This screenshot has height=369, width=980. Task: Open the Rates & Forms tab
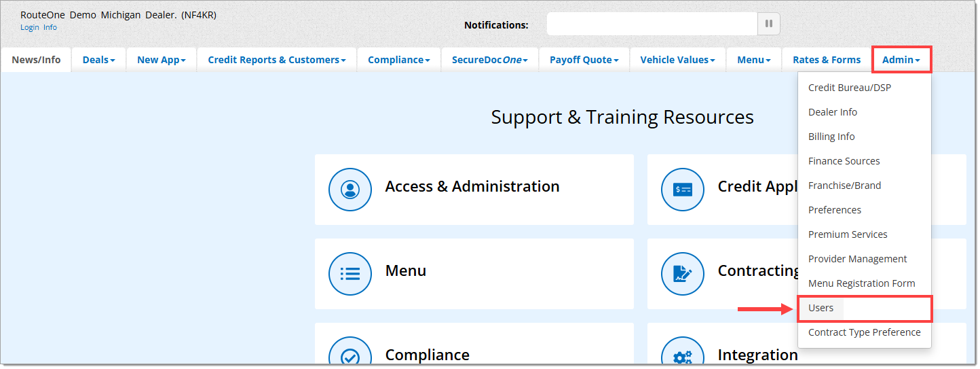click(826, 60)
